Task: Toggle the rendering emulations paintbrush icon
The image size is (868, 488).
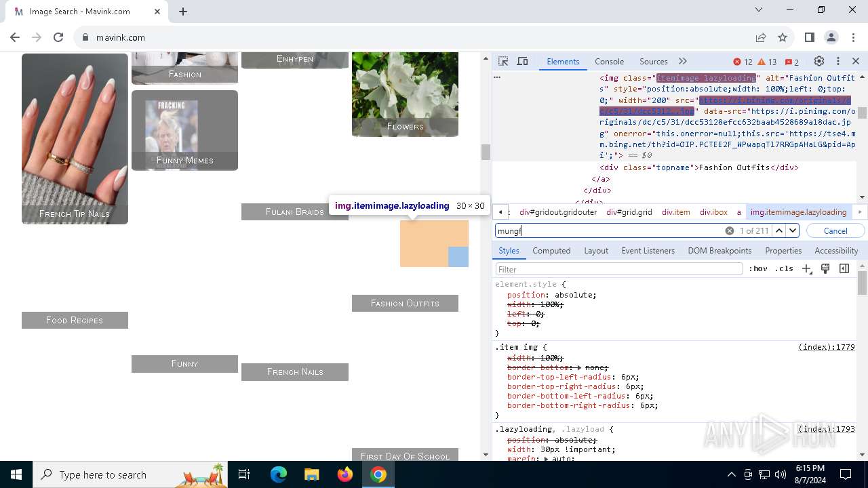Action: (x=825, y=269)
